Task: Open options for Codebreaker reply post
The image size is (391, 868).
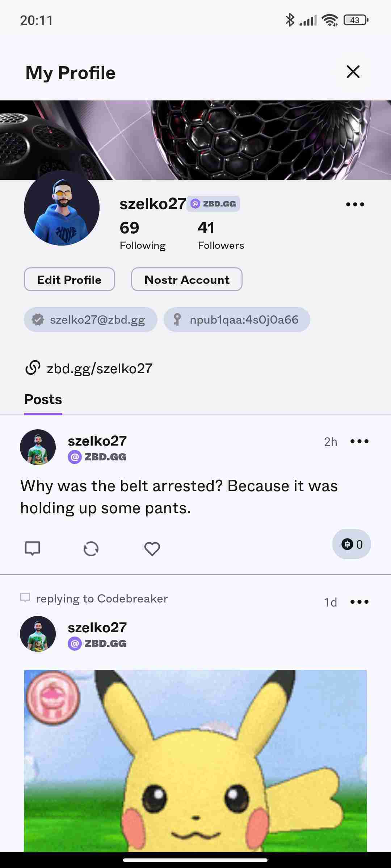Action: (360, 602)
